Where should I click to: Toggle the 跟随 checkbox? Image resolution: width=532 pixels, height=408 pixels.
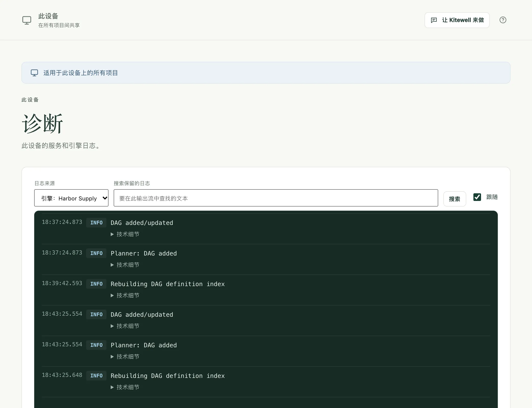[x=477, y=197]
